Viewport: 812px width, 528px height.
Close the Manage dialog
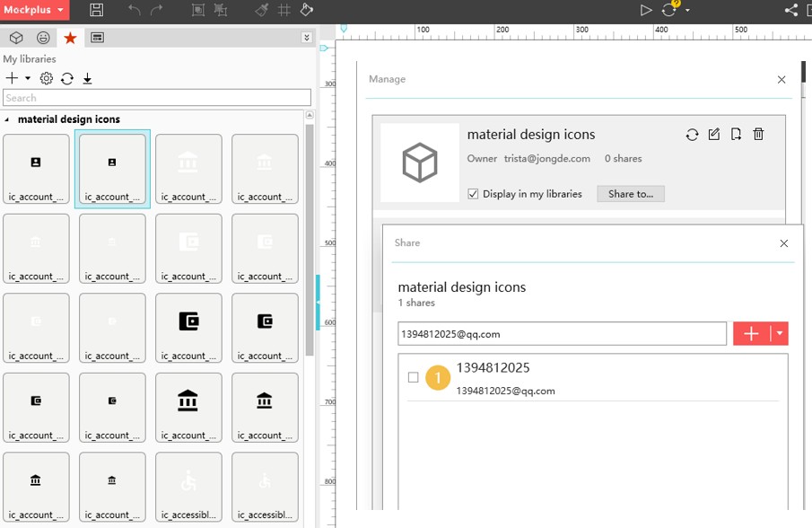pos(781,79)
